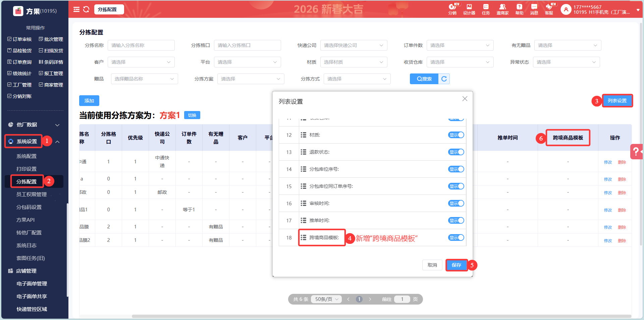This screenshot has width=644, height=320.
Task: Toggle the 分包库位序号 display switch
Action: (x=456, y=169)
